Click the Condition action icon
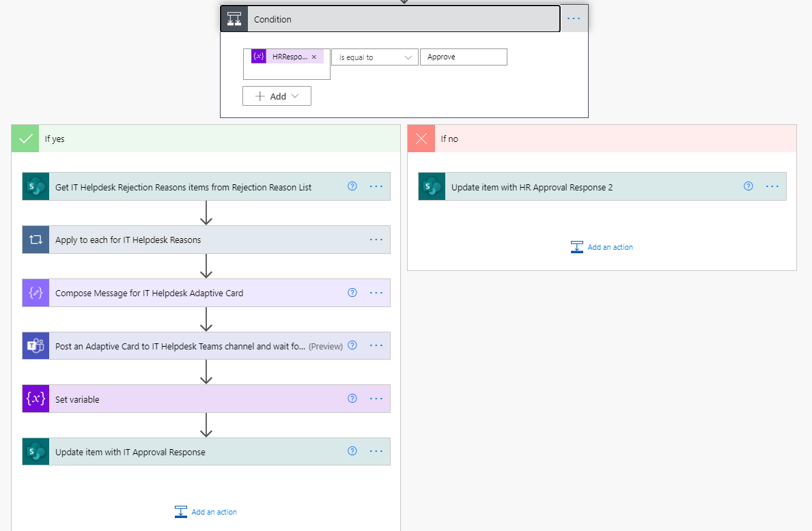The image size is (812, 531). pyautogui.click(x=234, y=19)
